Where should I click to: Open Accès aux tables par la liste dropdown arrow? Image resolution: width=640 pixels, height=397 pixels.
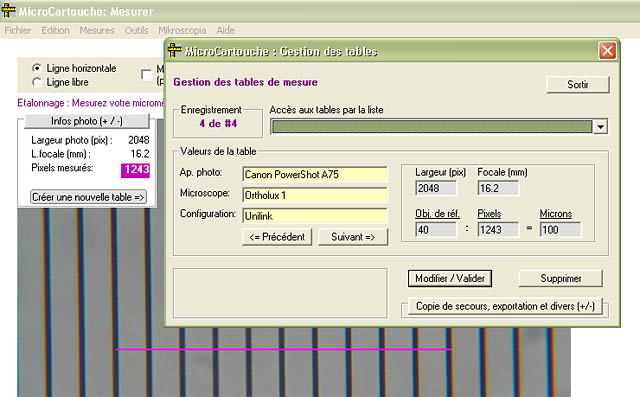[600, 126]
